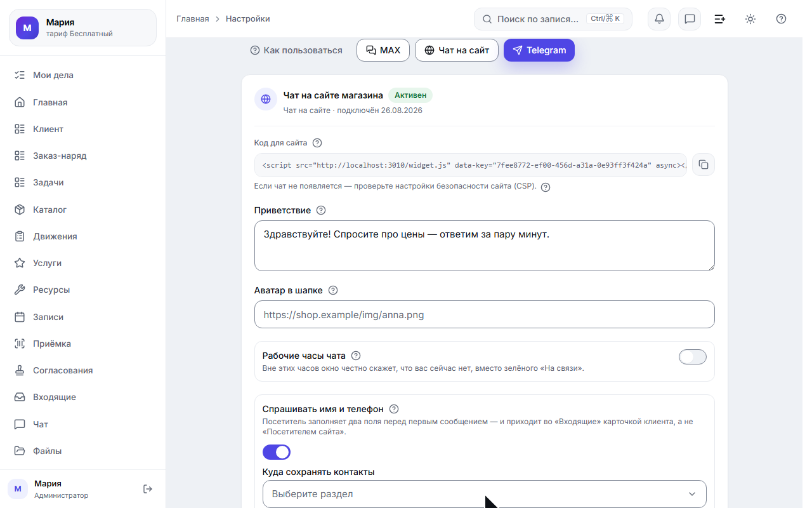Open Каталог in sidebar
Image resolution: width=812 pixels, height=508 pixels.
coord(83,210)
